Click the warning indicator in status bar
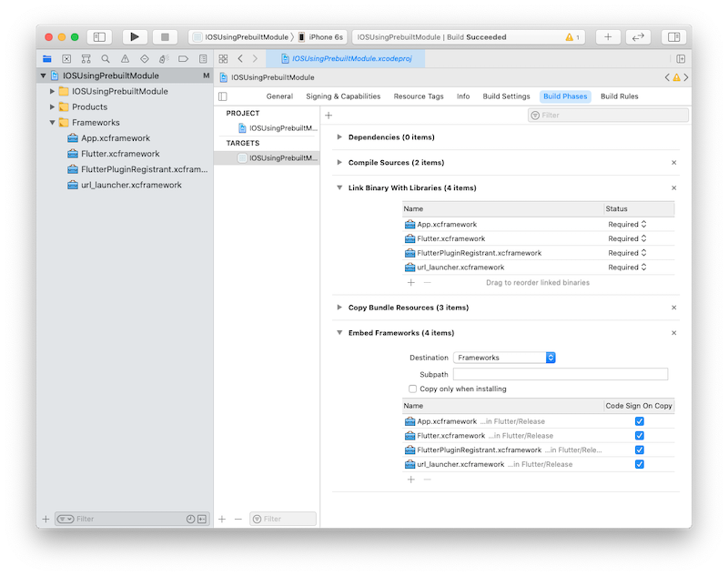The height and width of the screenshot is (576, 728). (572, 37)
